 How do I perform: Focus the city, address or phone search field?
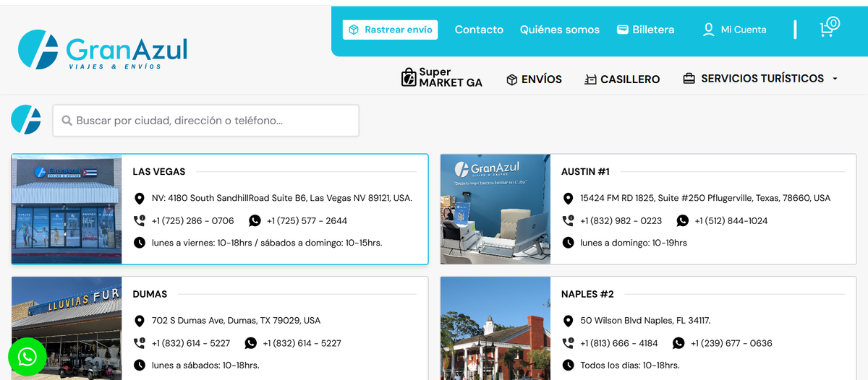point(206,121)
